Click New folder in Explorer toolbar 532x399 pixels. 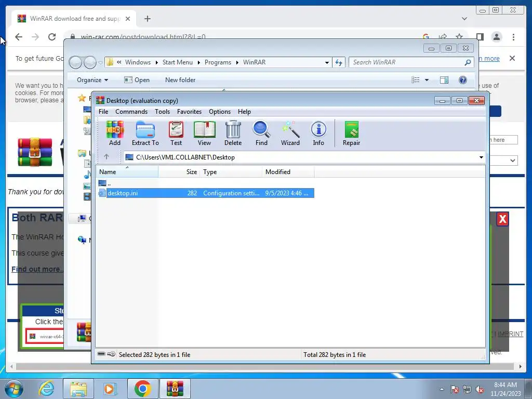[x=180, y=80]
